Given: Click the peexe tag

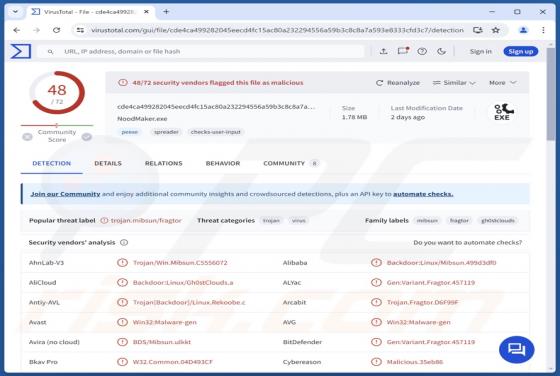Looking at the screenshot, I should pos(129,132).
